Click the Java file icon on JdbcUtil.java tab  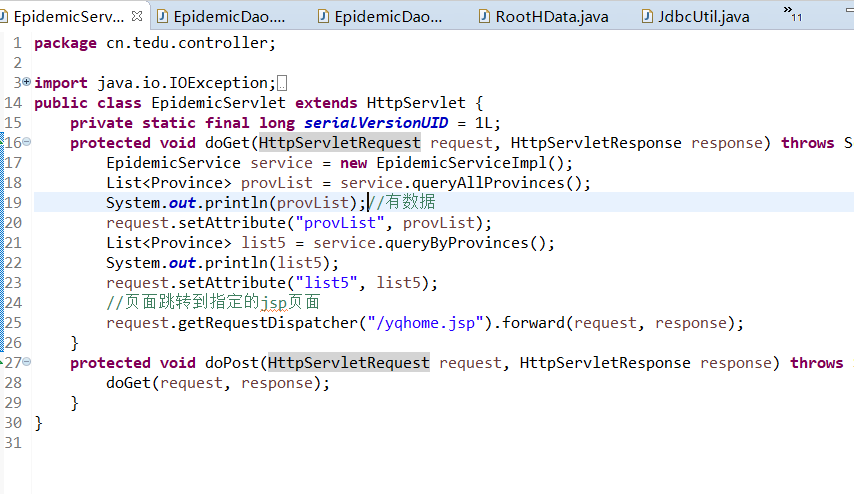click(646, 17)
